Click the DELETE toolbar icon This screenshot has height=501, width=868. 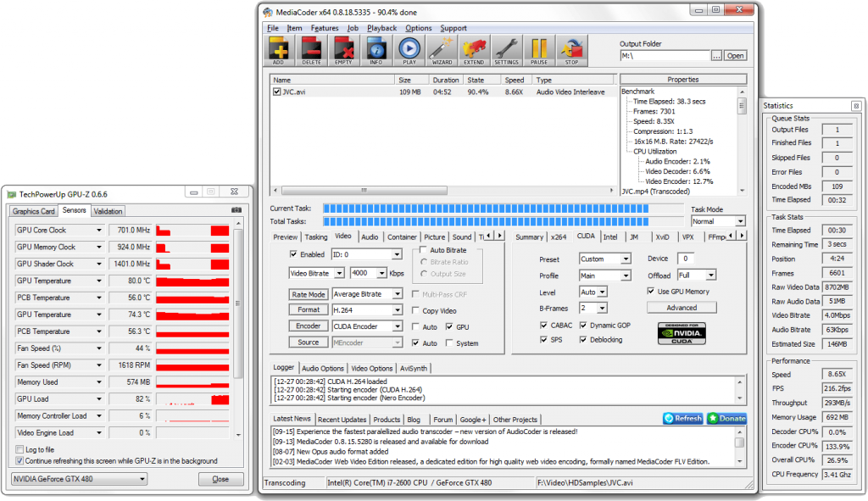click(311, 51)
